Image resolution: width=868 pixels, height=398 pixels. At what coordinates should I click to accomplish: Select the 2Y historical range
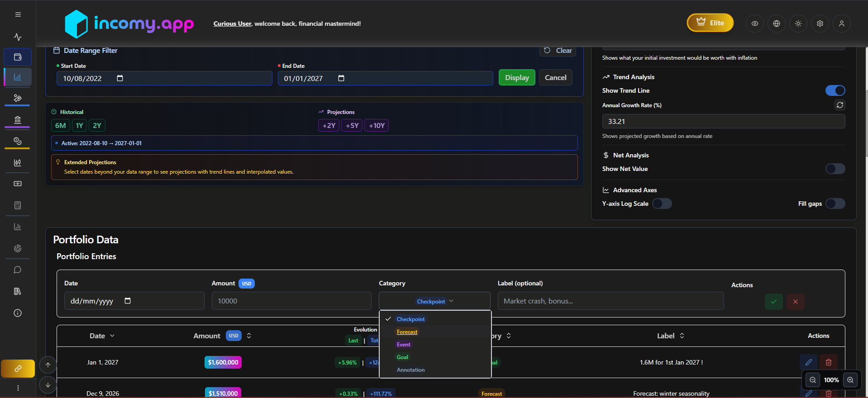pyautogui.click(x=97, y=125)
